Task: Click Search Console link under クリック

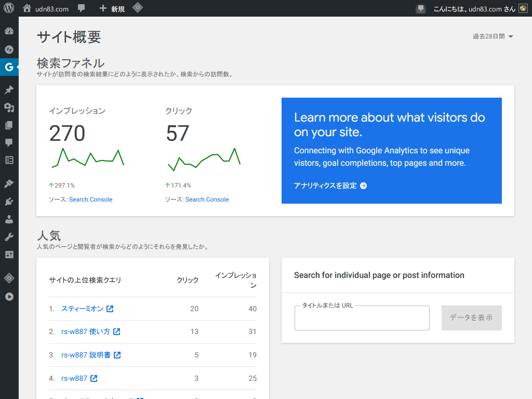Action: point(207,199)
